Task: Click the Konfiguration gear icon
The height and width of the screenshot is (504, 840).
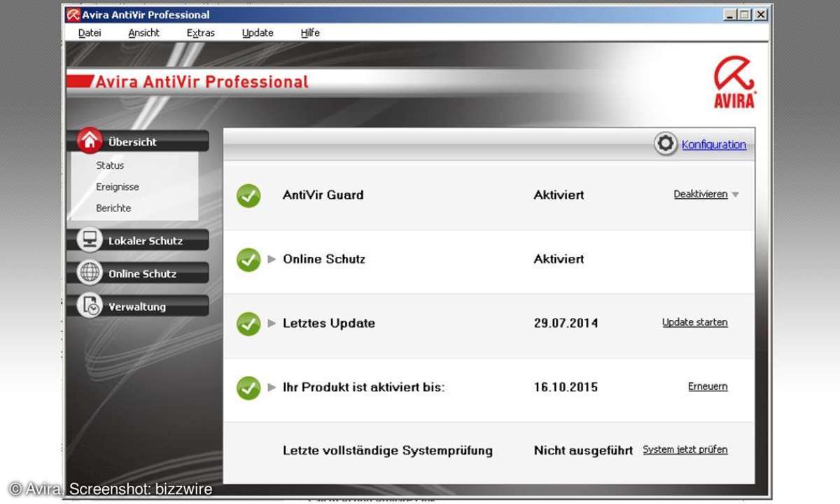Action: pos(666,144)
